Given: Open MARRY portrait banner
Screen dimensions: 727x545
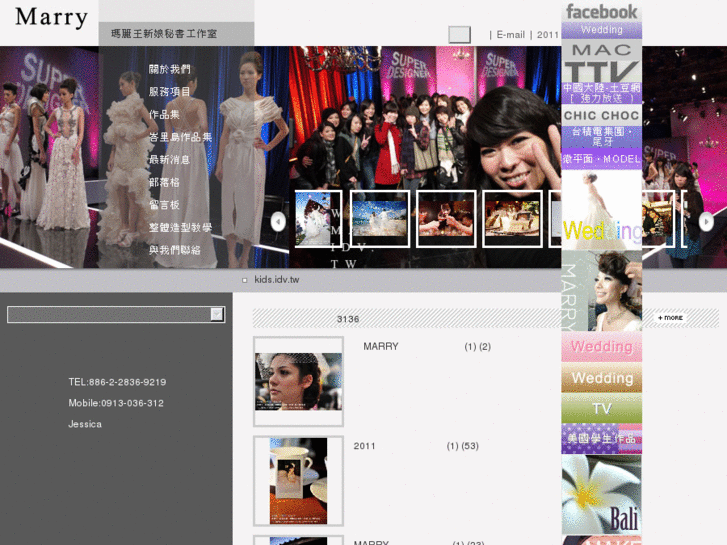Looking at the screenshot, I should point(601,291).
